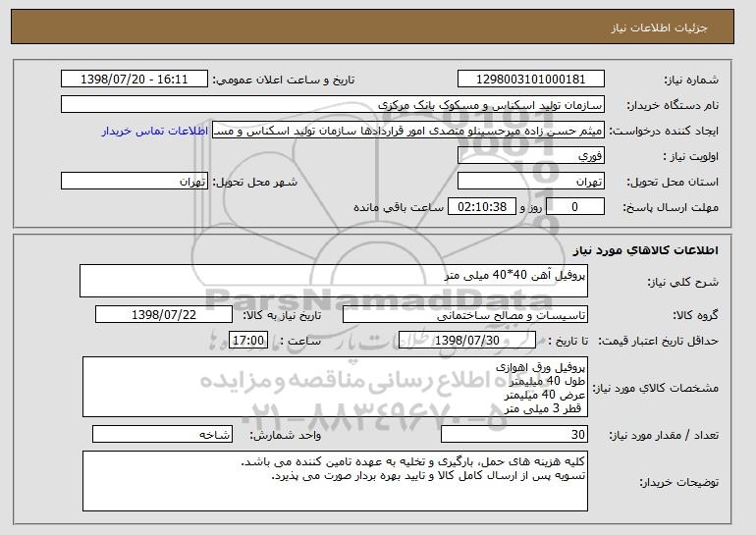The width and height of the screenshot is (756, 535).
Task: Click the مهلت ارسال پاسخ label
Action: click(x=671, y=207)
